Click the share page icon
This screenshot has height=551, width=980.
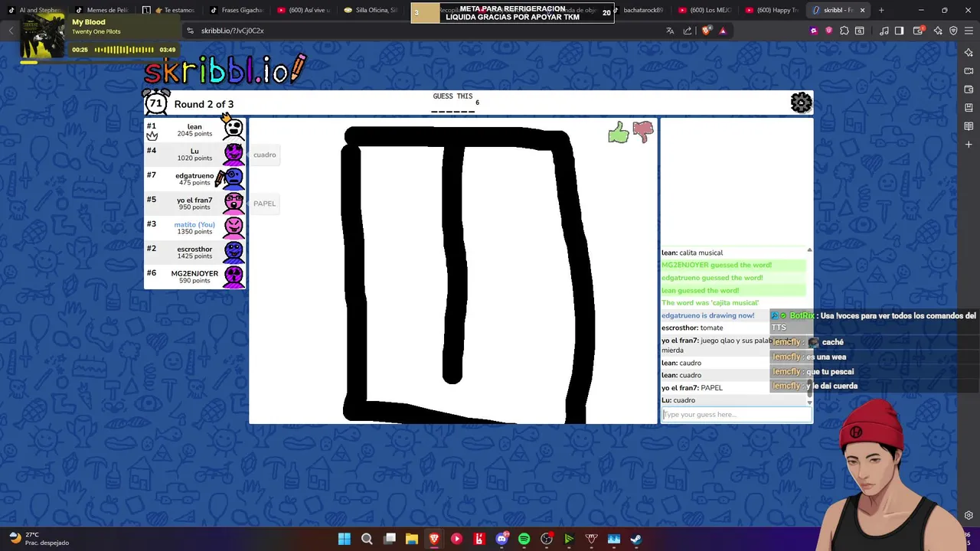688,31
